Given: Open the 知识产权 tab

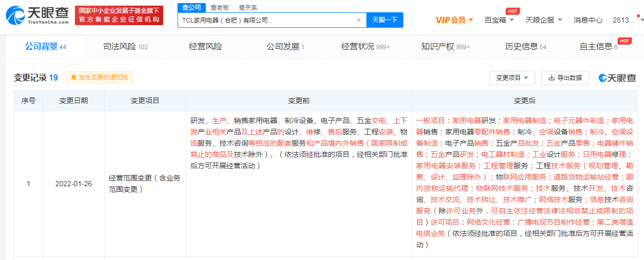Looking at the screenshot, I should click(x=445, y=47).
